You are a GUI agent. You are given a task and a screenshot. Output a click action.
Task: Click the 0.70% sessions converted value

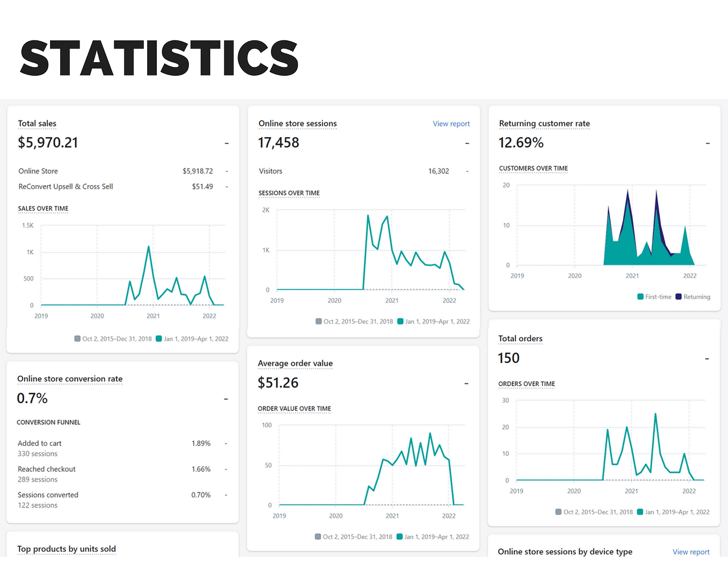(x=201, y=495)
